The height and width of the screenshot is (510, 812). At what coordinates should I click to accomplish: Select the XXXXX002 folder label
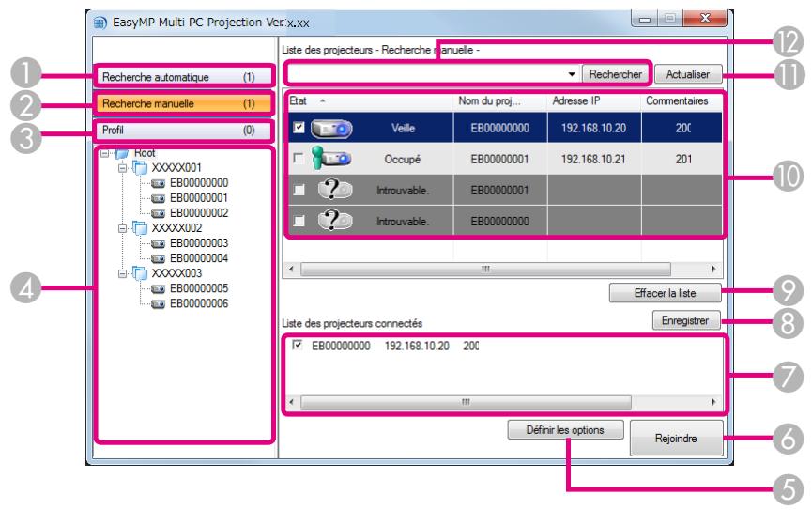pos(176,228)
